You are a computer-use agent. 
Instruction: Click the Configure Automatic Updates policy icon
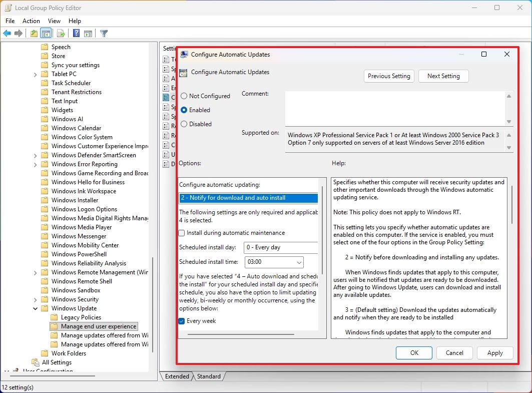pyautogui.click(x=183, y=72)
